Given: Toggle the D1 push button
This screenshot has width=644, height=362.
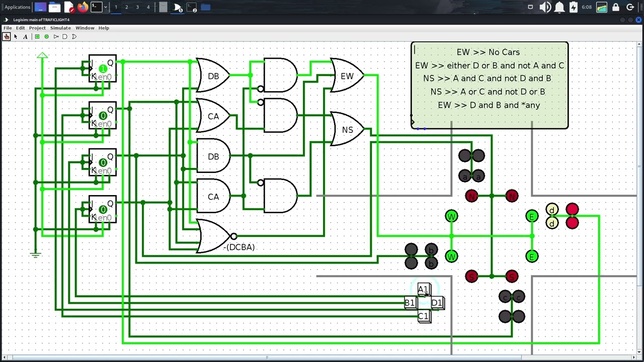Looking at the screenshot, I should [436, 303].
